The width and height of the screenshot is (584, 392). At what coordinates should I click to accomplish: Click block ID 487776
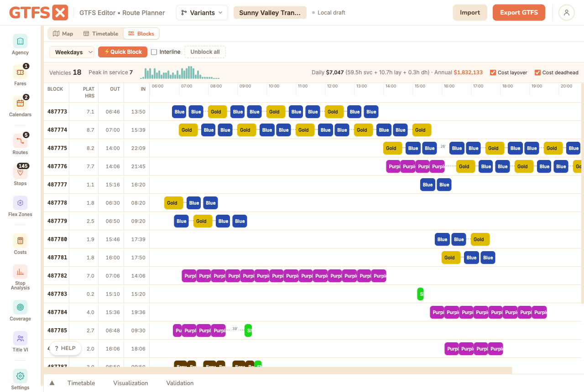pyautogui.click(x=57, y=166)
